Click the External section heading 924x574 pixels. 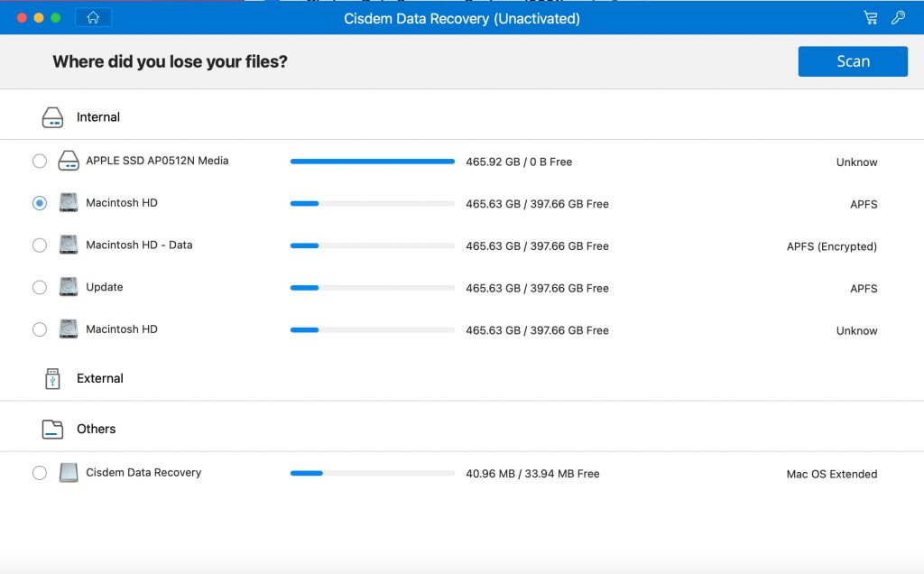[99, 378]
